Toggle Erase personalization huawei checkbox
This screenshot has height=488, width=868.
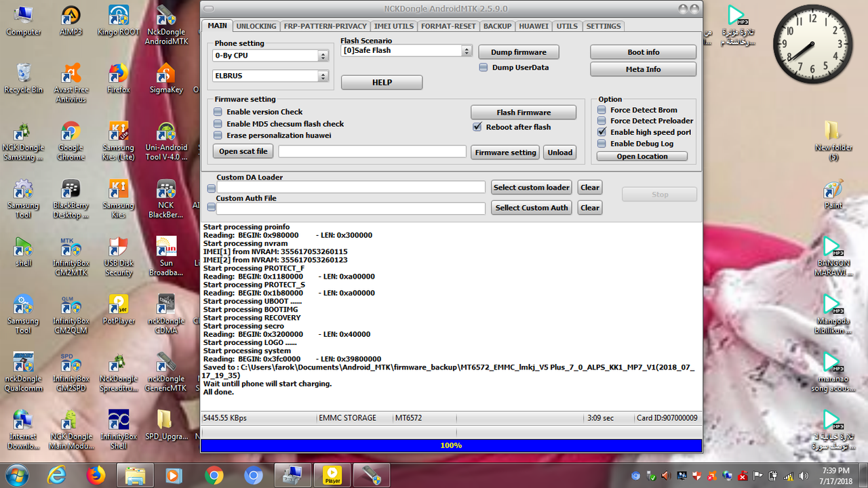(x=218, y=135)
